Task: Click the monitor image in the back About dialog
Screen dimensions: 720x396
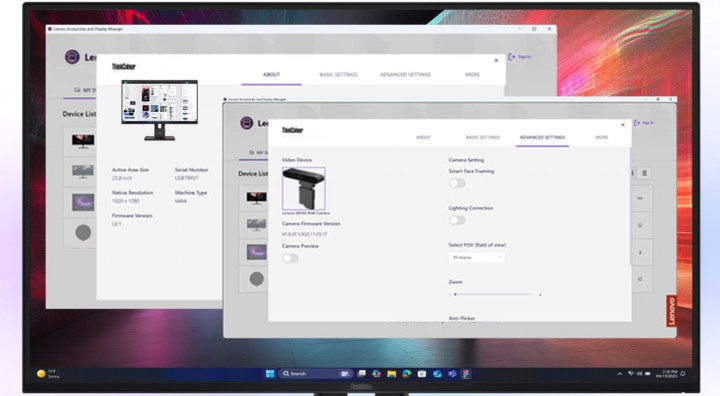Action: (159, 110)
